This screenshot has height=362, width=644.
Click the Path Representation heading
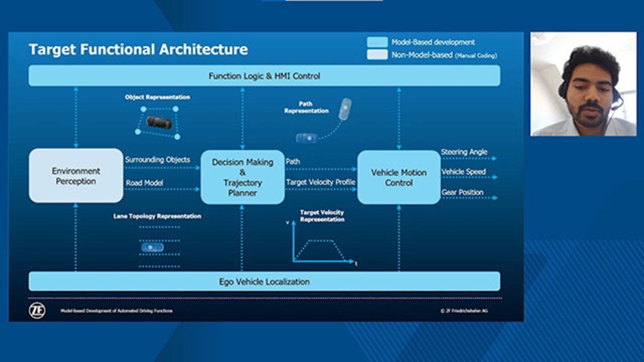pos(306,107)
